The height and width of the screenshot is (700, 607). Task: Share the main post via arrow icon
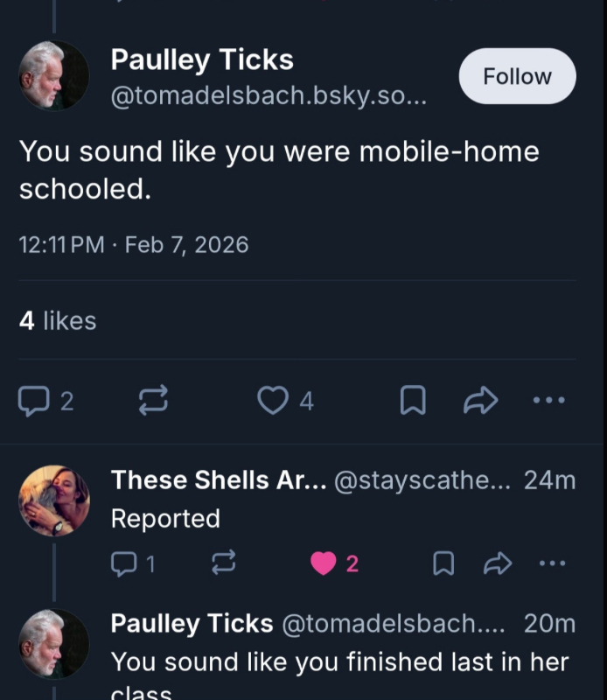pyautogui.click(x=480, y=401)
